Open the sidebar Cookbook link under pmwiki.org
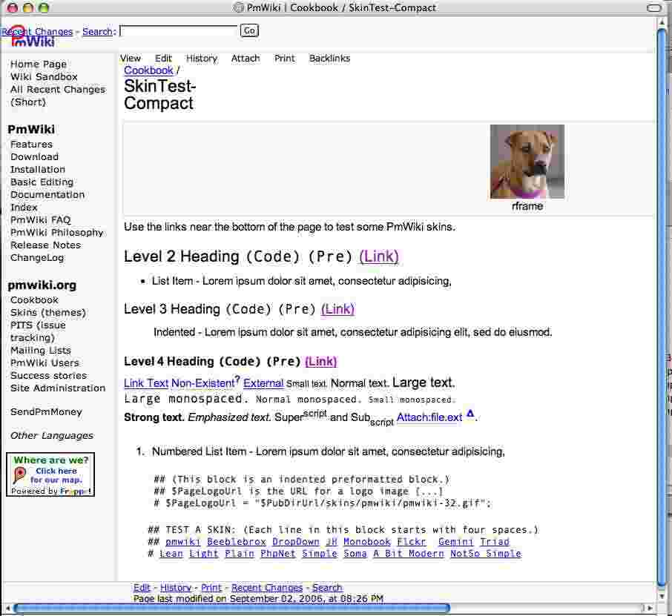Screen dimensions: 672x616 35,300
